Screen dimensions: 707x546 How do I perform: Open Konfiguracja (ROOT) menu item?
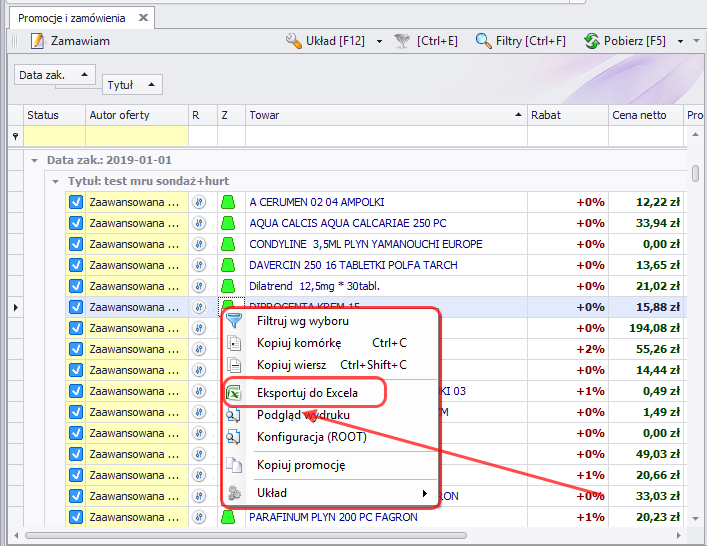coord(311,437)
